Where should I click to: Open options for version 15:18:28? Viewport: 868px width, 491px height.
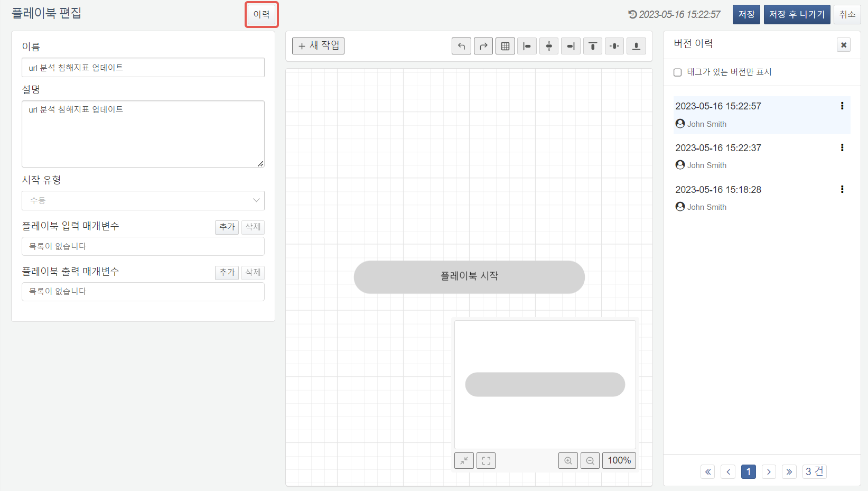click(x=842, y=189)
